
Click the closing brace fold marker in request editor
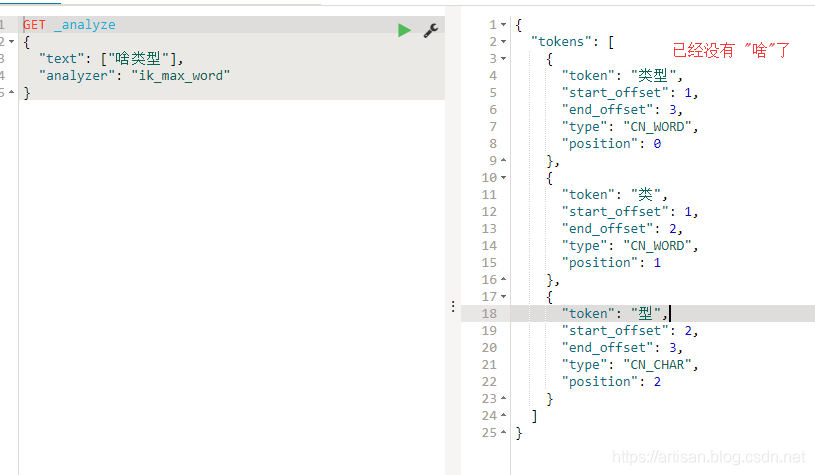pos(11,93)
